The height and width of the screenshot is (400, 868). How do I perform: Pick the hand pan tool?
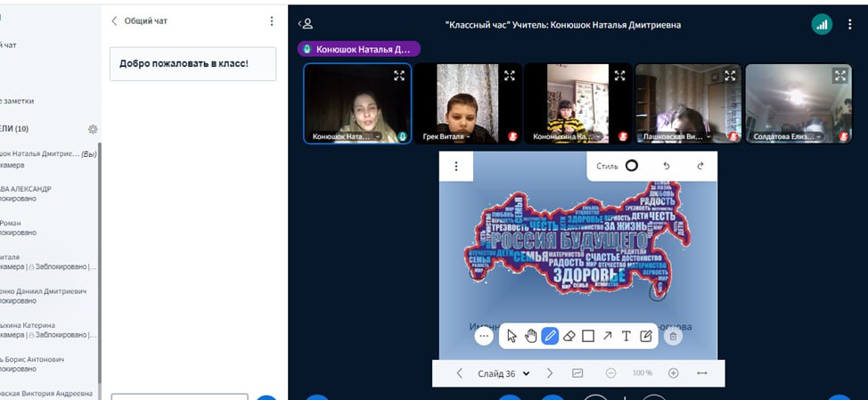pyautogui.click(x=531, y=336)
